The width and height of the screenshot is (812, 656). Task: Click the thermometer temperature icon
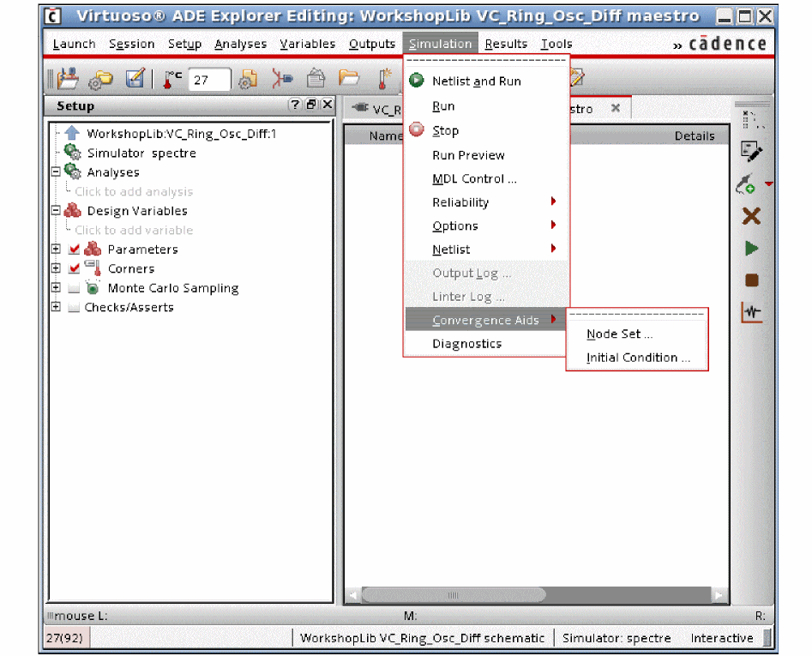tap(172, 79)
